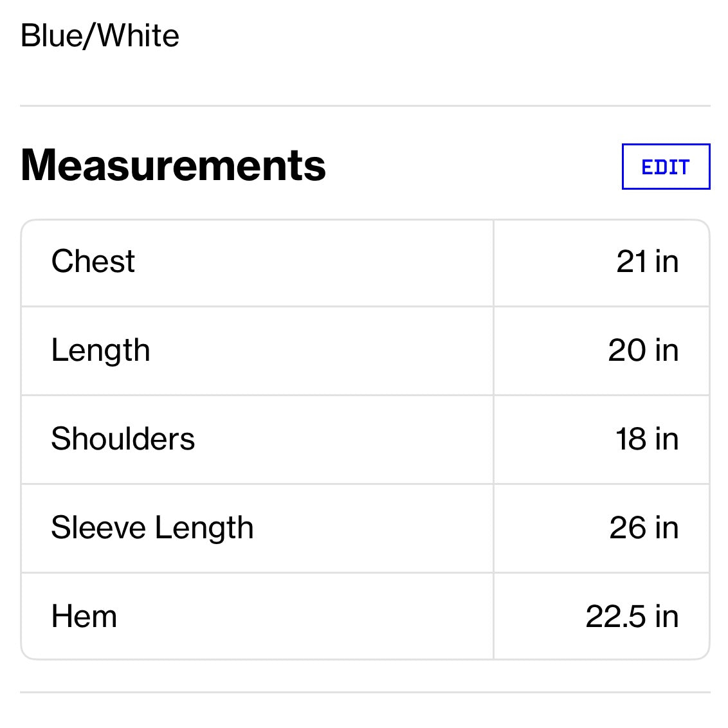Click the number 18 in Shoulders row

point(630,439)
